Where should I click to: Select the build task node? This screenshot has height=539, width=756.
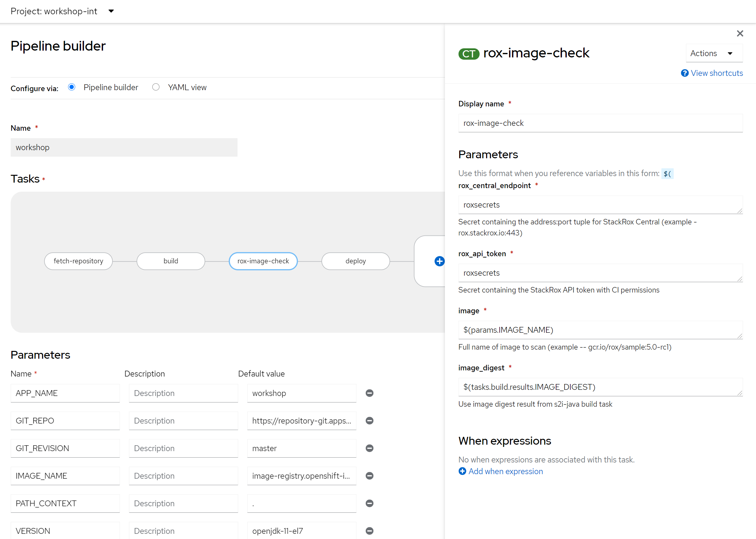171,261
